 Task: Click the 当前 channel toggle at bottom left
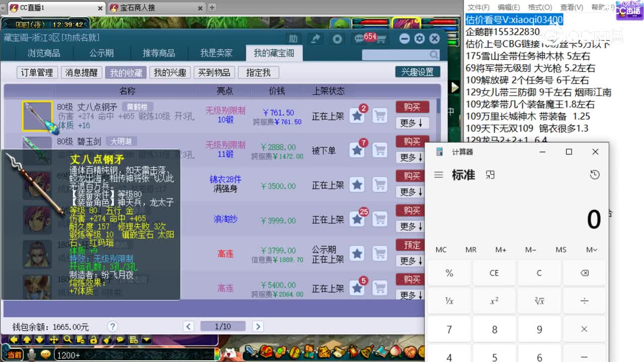14,354
